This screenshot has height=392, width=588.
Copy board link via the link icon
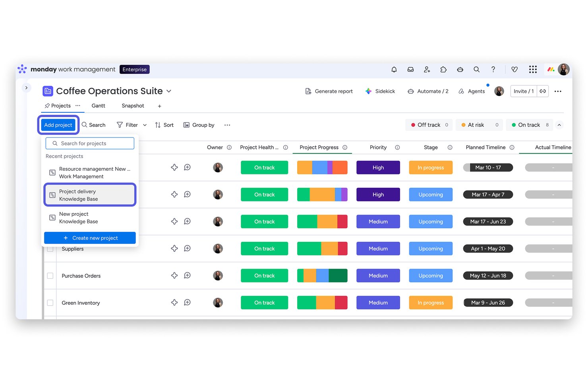tap(543, 91)
